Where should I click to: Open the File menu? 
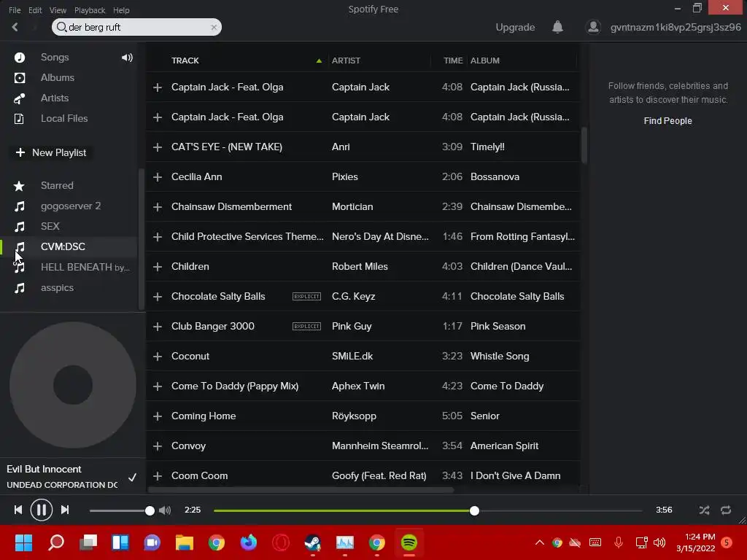tap(15, 10)
